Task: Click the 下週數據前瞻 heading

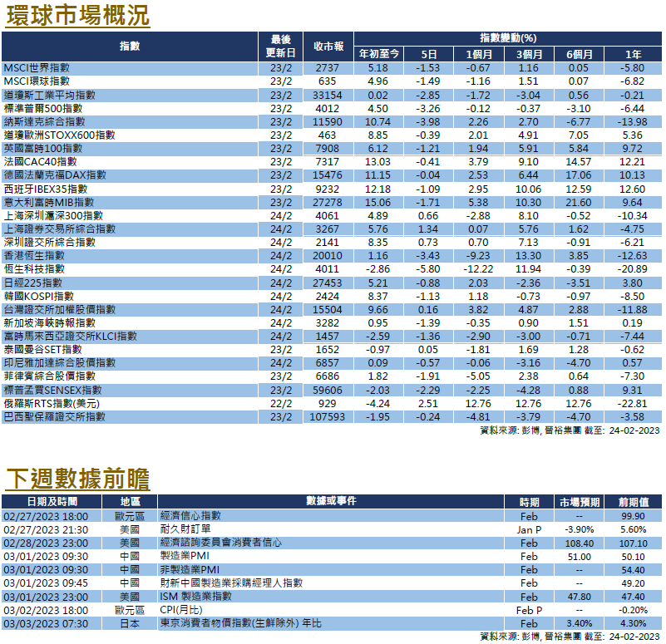Action: 78,479
